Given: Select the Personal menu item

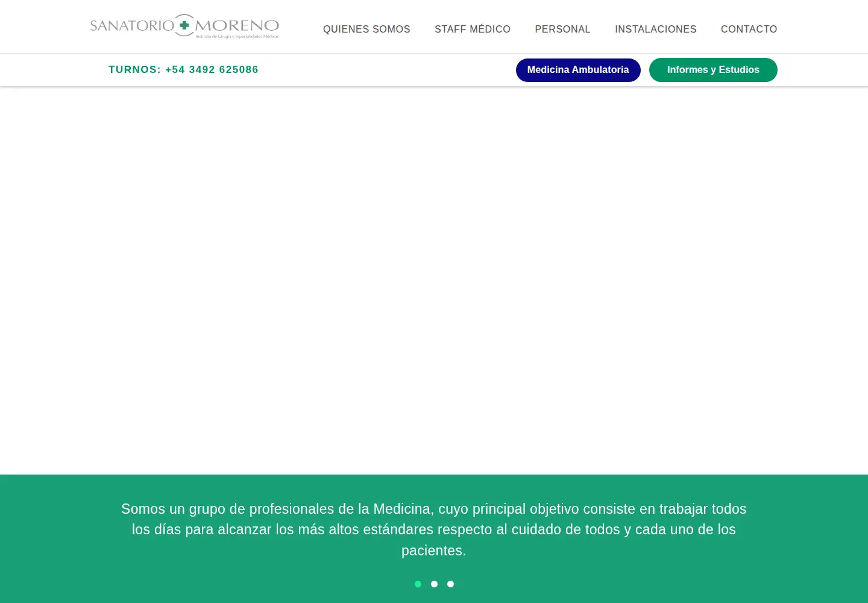Looking at the screenshot, I should pyautogui.click(x=562, y=29).
